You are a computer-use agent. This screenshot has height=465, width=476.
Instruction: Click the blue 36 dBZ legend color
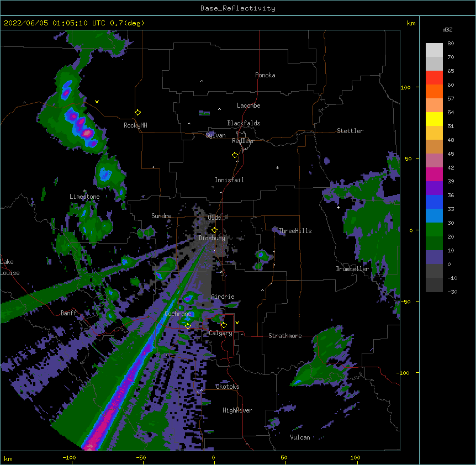(x=434, y=202)
